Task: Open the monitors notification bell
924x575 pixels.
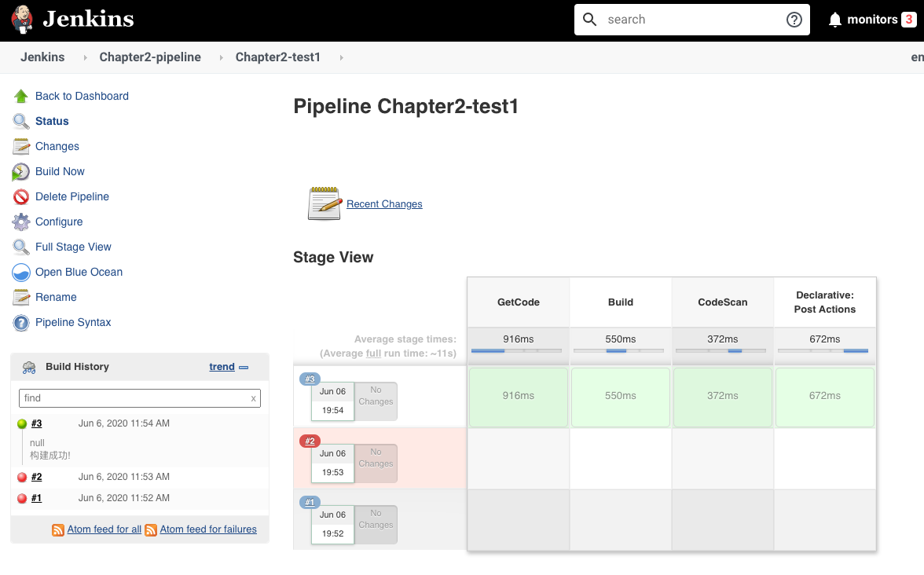Action: coord(834,20)
